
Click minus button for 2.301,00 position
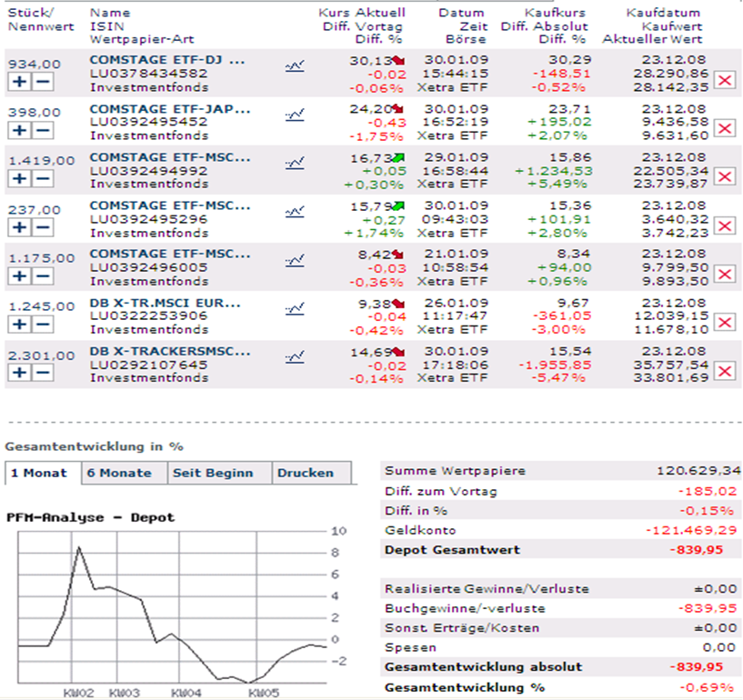coord(43,373)
